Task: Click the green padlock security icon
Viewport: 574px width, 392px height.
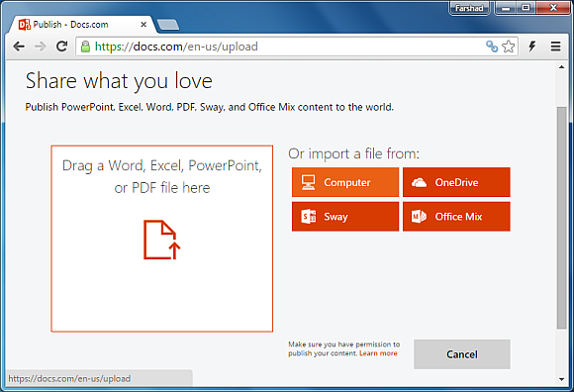Action: click(x=85, y=47)
